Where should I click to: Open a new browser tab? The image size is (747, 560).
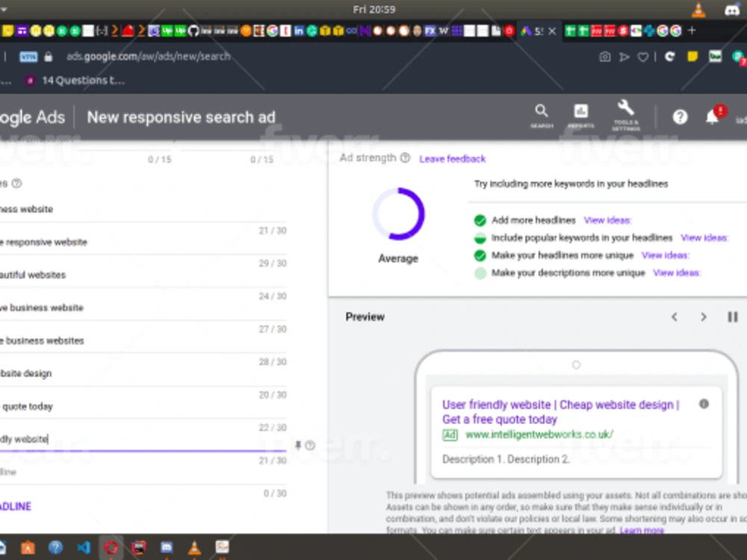click(692, 31)
